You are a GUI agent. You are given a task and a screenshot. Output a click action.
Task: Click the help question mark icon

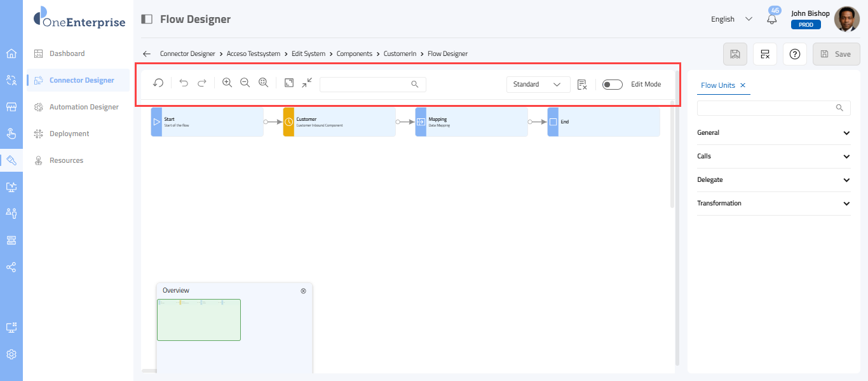point(794,54)
